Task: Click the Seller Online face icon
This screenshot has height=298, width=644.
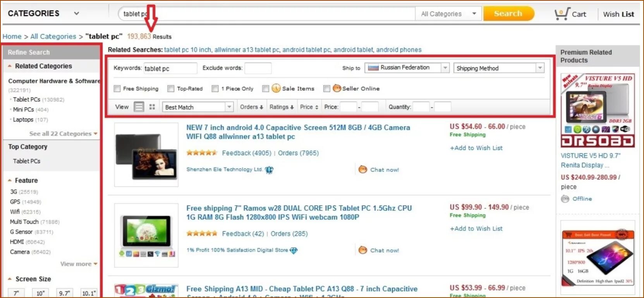Action: [x=337, y=88]
